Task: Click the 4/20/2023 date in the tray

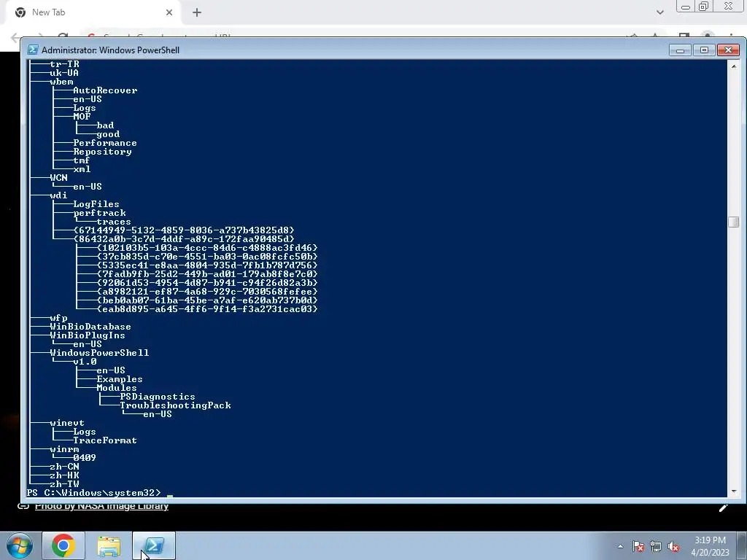Action: [x=710, y=553]
